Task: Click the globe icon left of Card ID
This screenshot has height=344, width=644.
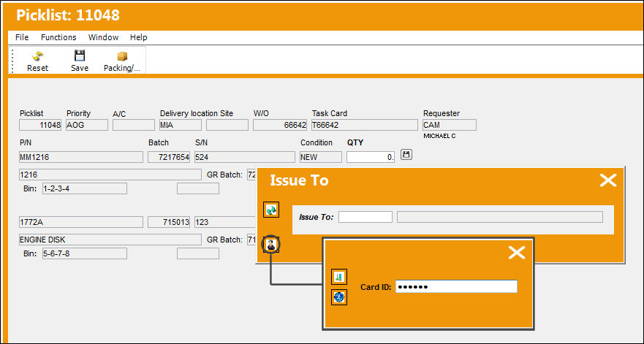Action: [339, 297]
